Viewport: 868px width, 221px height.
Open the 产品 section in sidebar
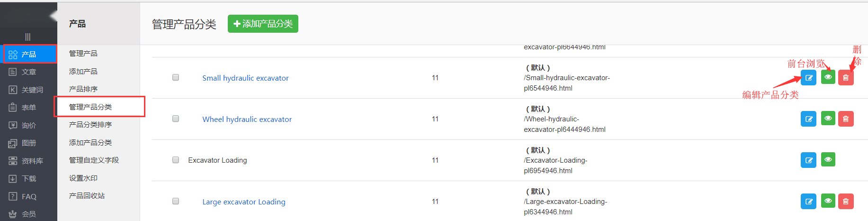29,54
